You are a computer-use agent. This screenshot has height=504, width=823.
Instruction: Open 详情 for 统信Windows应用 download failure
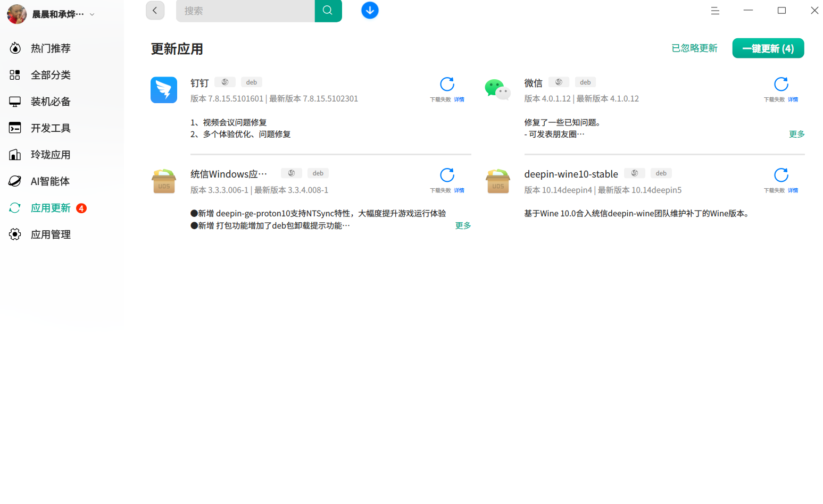(459, 190)
